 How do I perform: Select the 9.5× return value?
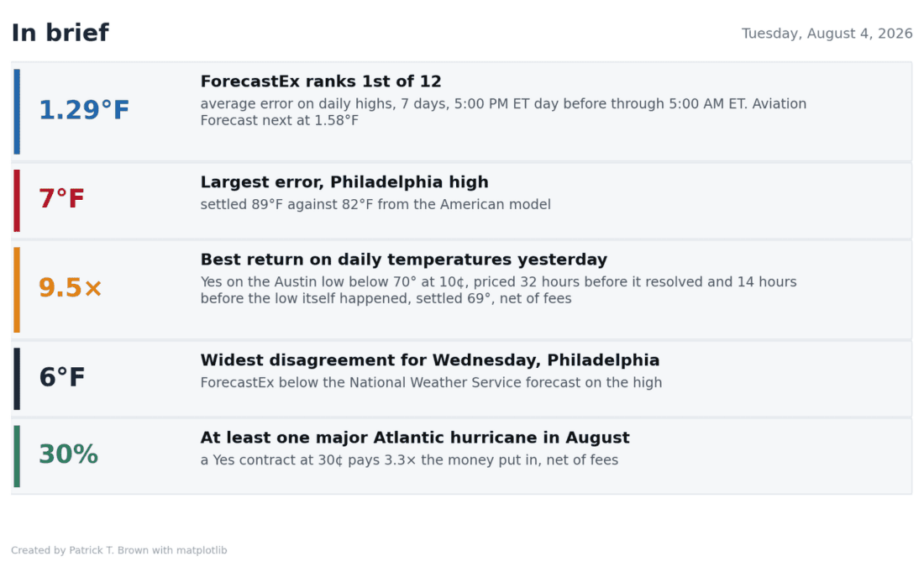70,287
